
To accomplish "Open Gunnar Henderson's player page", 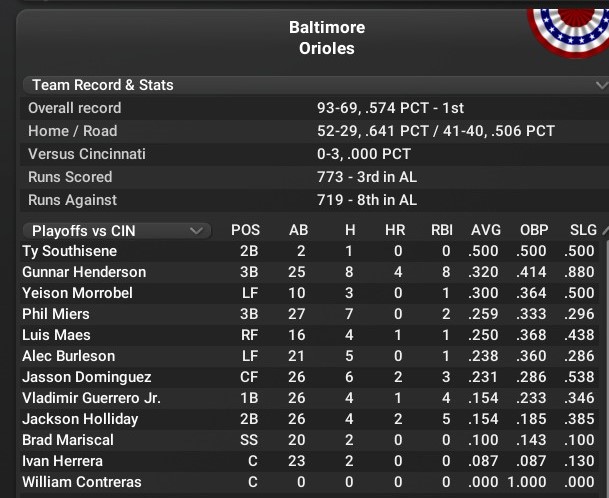I will (x=84, y=272).
